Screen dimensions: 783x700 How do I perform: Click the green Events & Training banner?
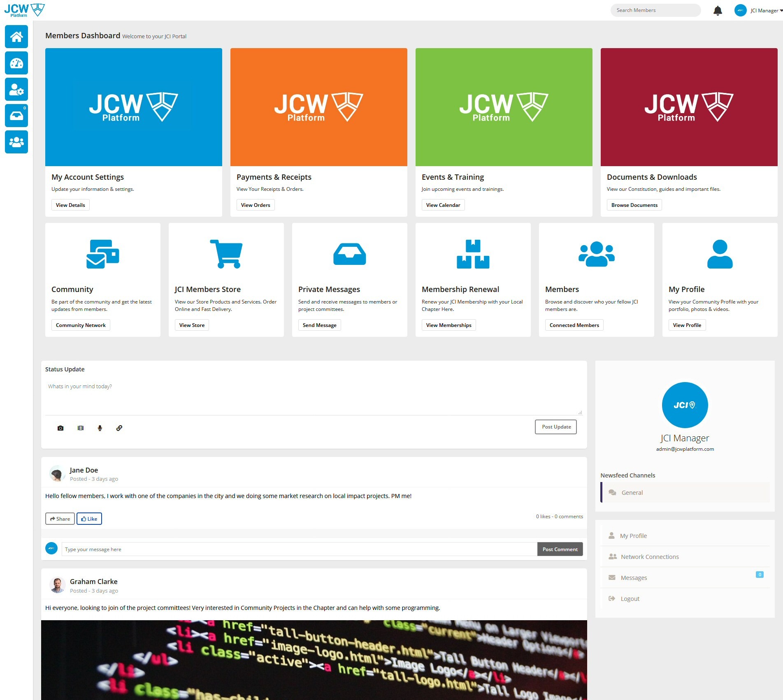[x=504, y=107]
